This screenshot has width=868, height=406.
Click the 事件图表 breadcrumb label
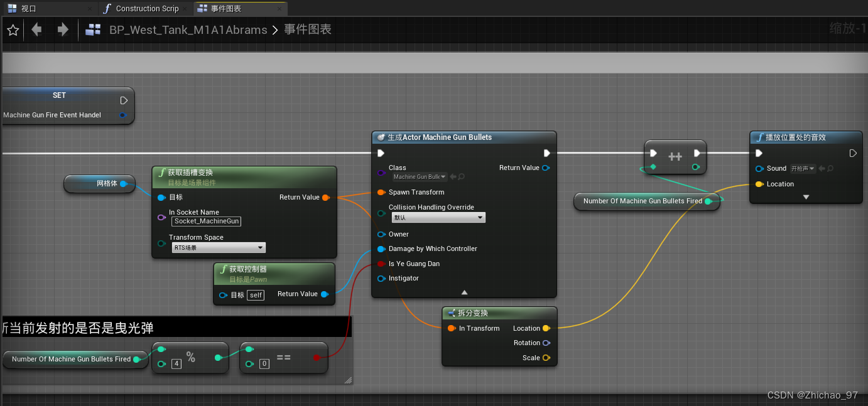click(308, 29)
